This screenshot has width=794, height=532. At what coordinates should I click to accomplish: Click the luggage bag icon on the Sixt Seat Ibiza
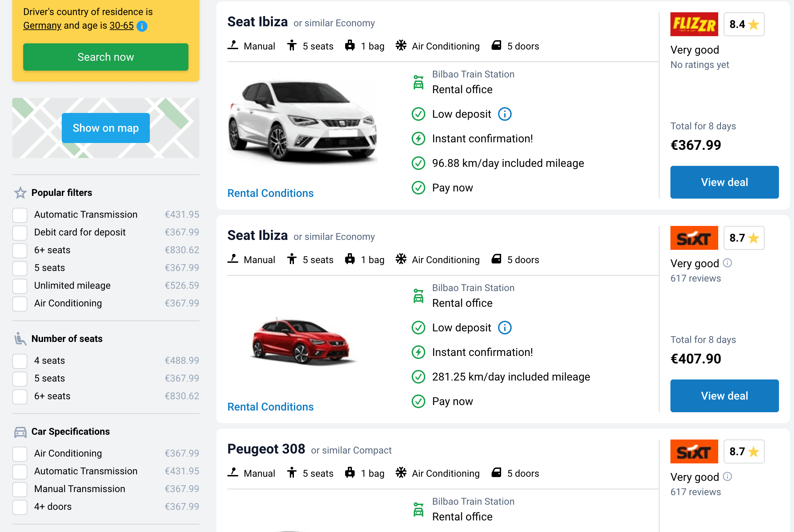click(350, 259)
